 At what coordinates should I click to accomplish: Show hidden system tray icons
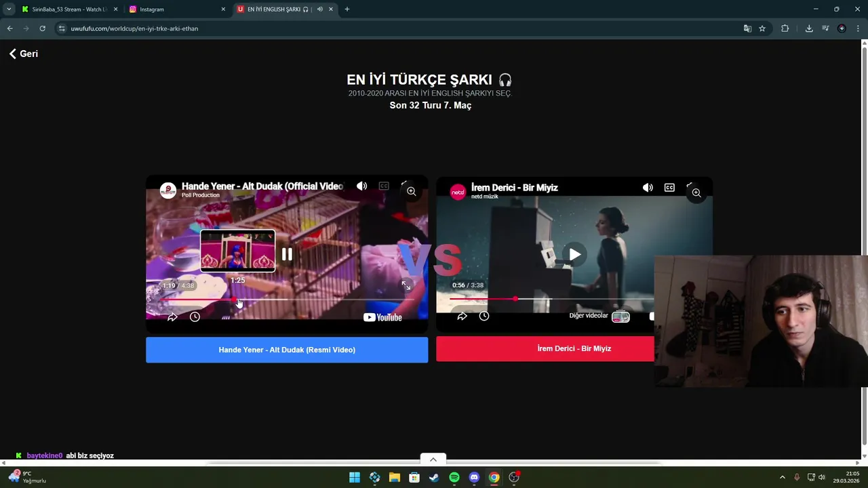pyautogui.click(x=782, y=477)
